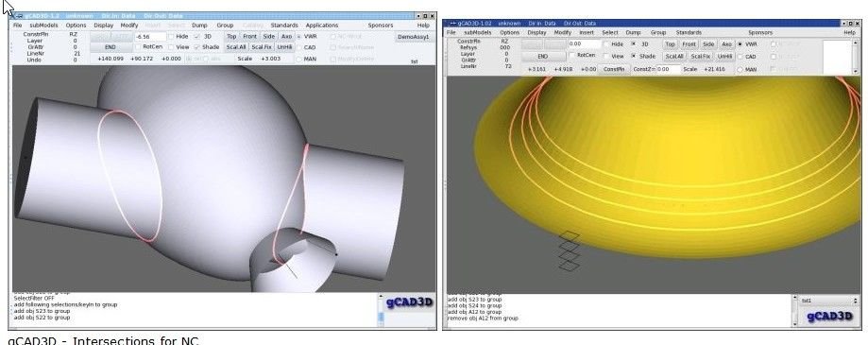This screenshot has height=345, width=868.
Task: Open Dump menu in left window
Action: pos(199,26)
